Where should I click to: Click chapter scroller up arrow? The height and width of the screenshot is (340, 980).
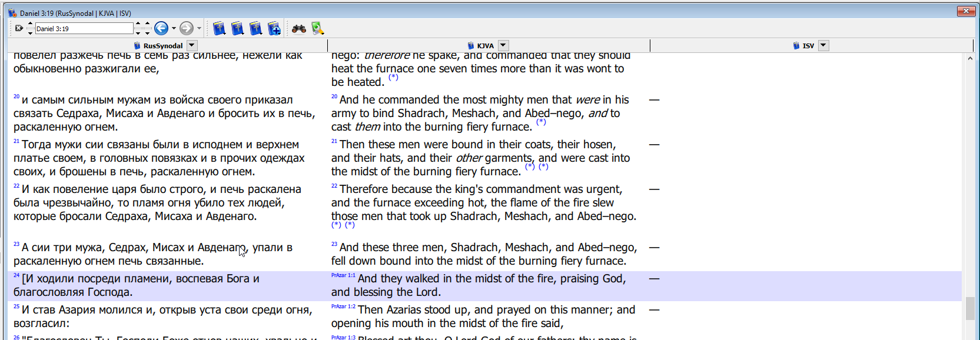click(x=138, y=24)
